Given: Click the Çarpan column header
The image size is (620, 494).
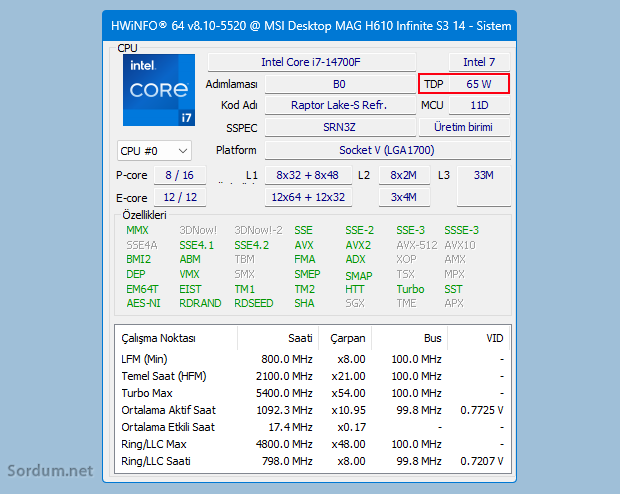Looking at the screenshot, I should click(345, 338).
